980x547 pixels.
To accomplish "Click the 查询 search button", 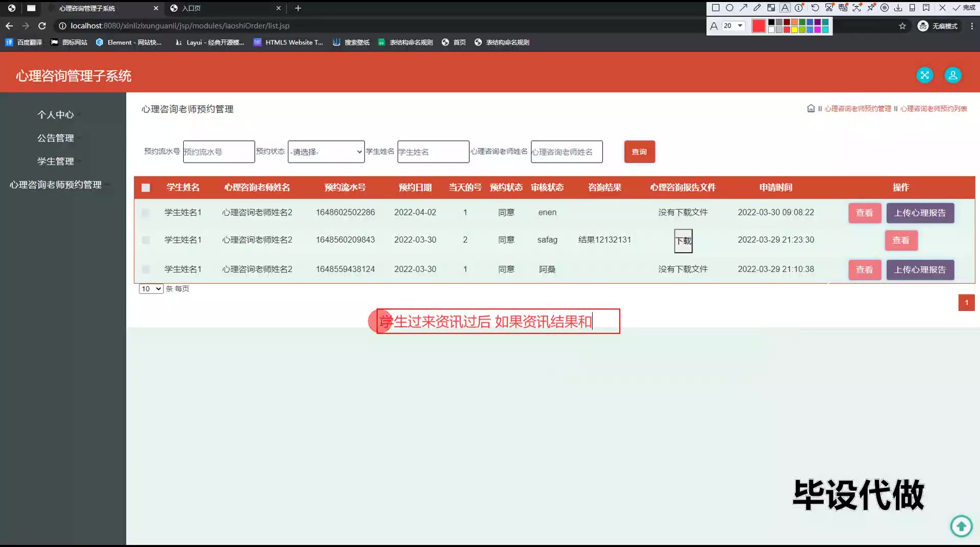I will point(639,152).
